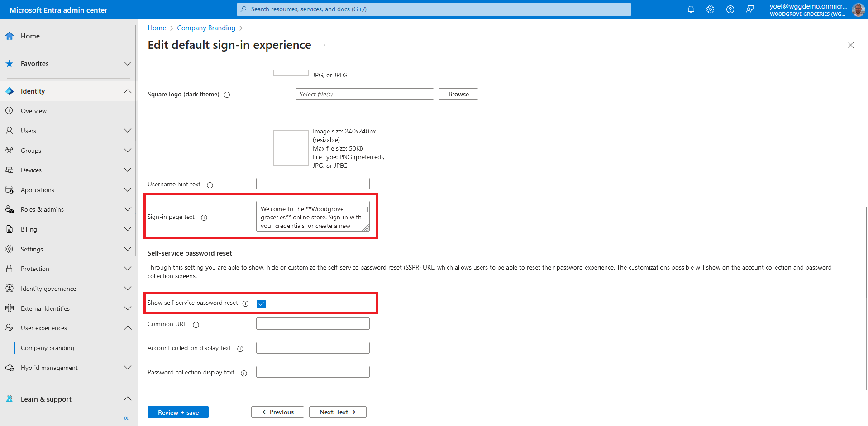The image size is (868, 426).
Task: Open the notifications bell icon
Action: pyautogui.click(x=691, y=9)
